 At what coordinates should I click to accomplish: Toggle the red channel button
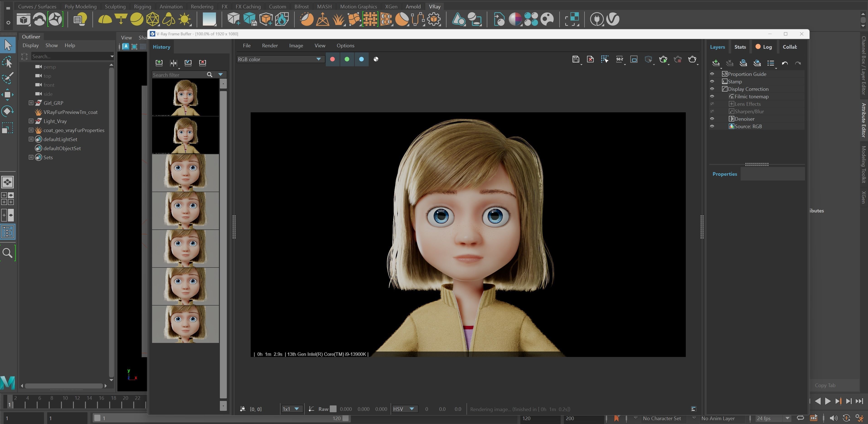click(332, 59)
